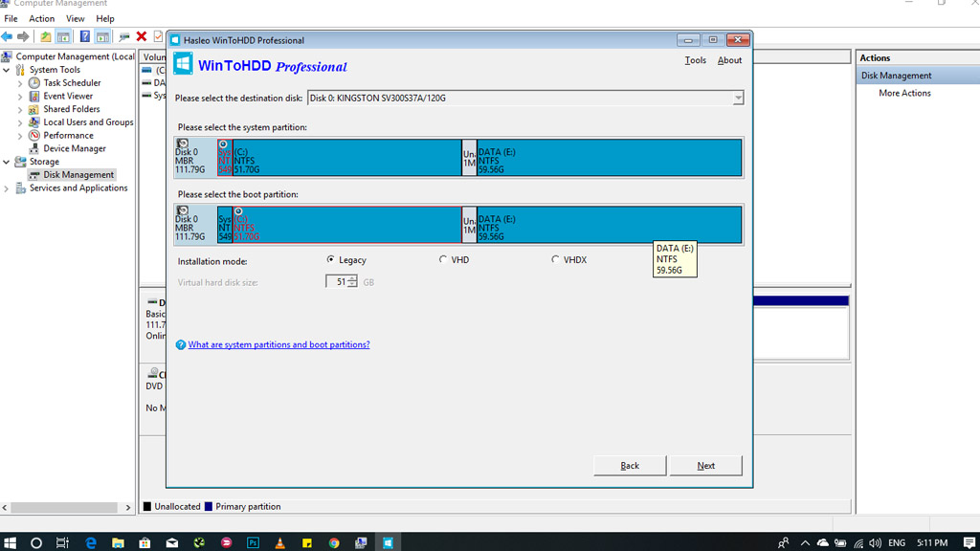Click the Up One Level folder icon
The width and height of the screenshot is (980, 551).
45,36
